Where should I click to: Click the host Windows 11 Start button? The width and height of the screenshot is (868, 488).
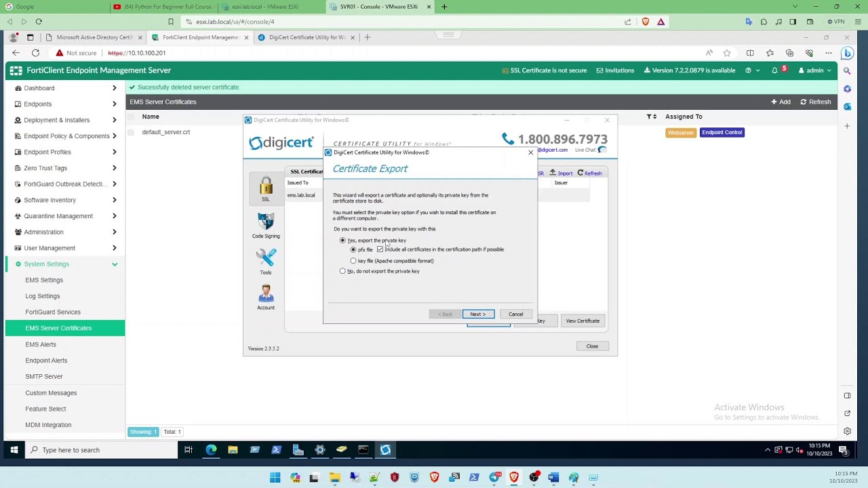(275, 478)
